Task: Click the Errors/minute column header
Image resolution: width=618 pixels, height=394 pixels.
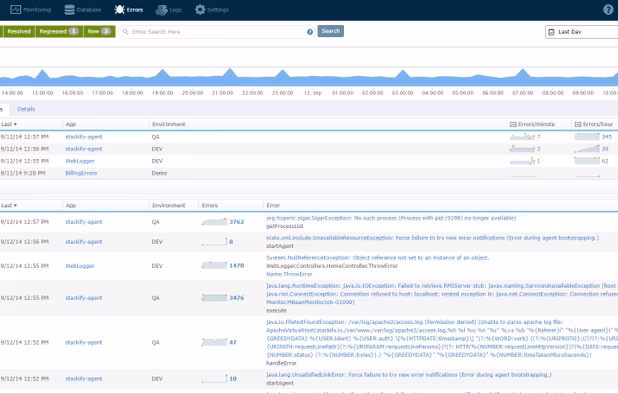Action: (532, 124)
